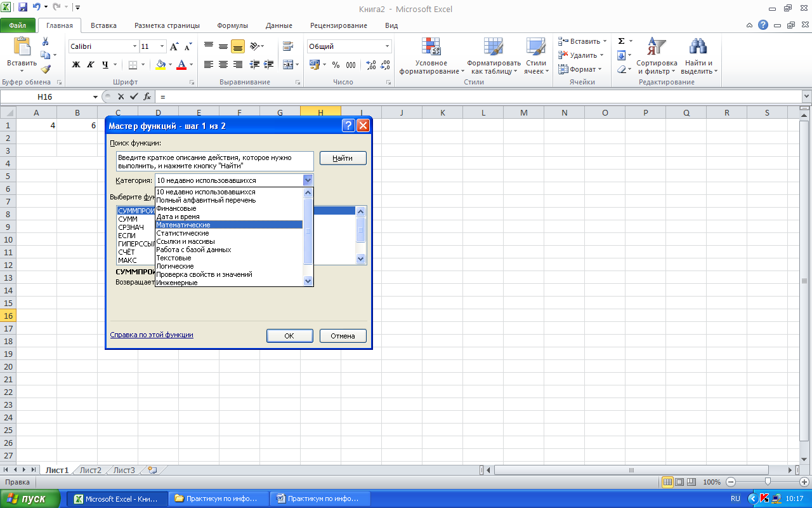Click the merge and center icon
This screenshot has width=812, height=508.
[289, 64]
